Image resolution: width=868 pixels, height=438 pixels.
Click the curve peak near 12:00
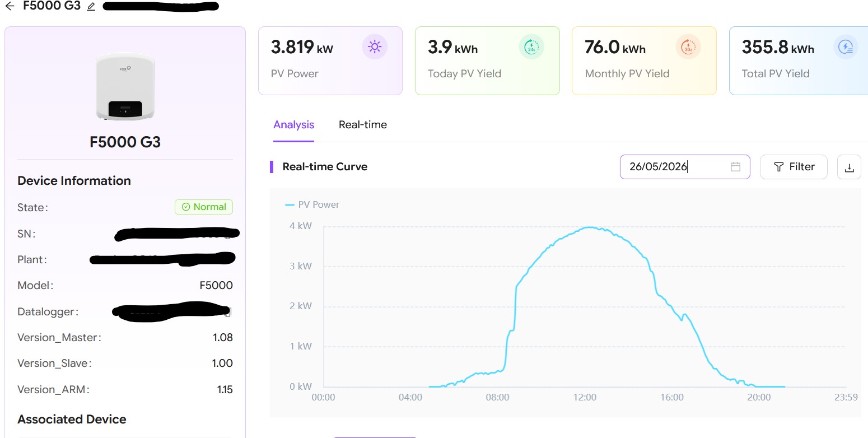point(589,227)
